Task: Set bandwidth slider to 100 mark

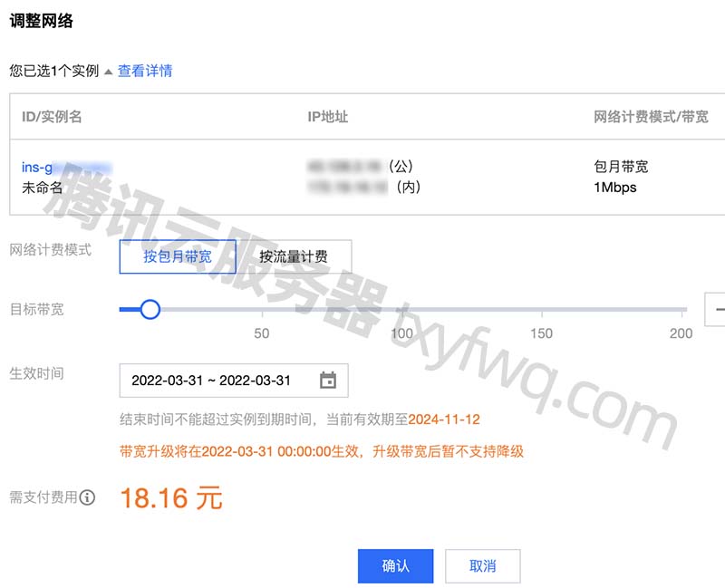Action: (402, 309)
